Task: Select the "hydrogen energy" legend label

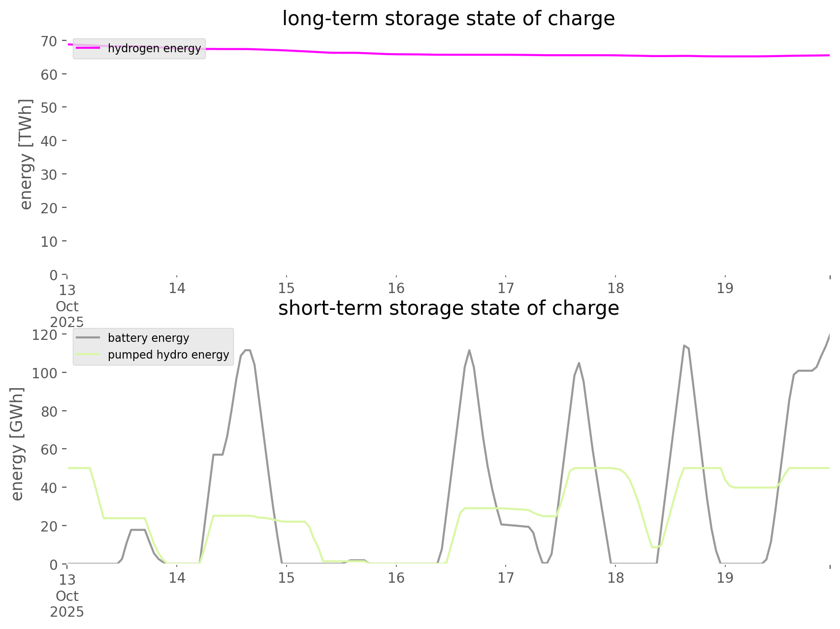Action: [x=154, y=48]
